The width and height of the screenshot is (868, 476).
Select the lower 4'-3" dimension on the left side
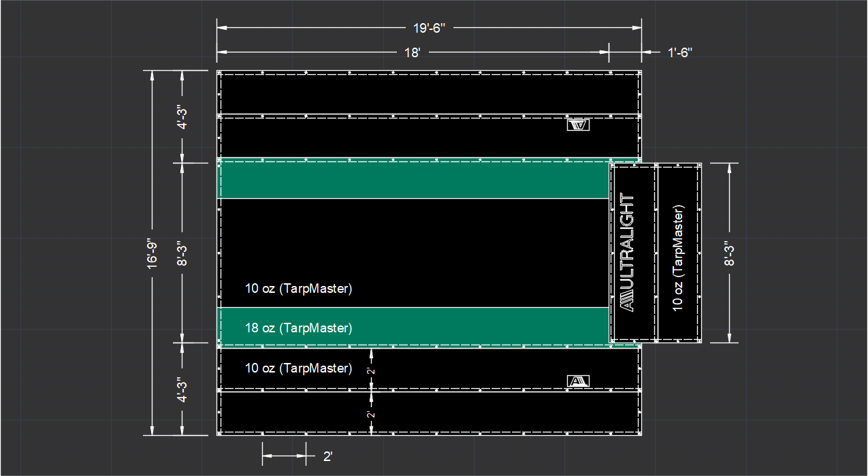[x=182, y=390]
